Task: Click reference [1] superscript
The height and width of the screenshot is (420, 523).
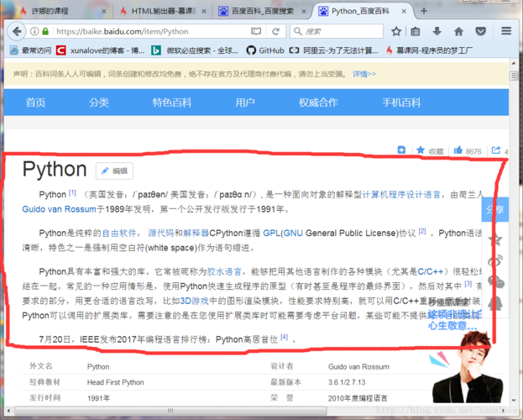Action: pos(72,192)
